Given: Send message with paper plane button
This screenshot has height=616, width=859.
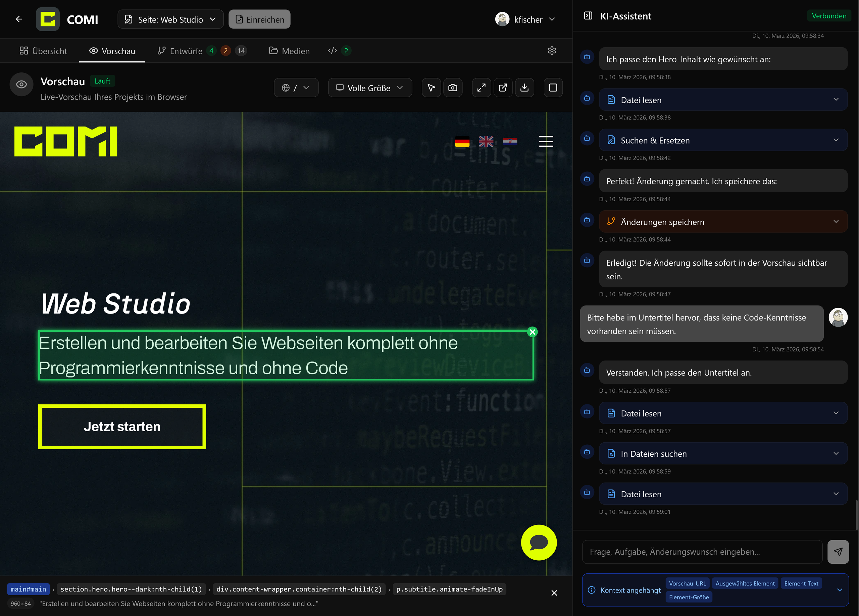Looking at the screenshot, I should click(838, 552).
